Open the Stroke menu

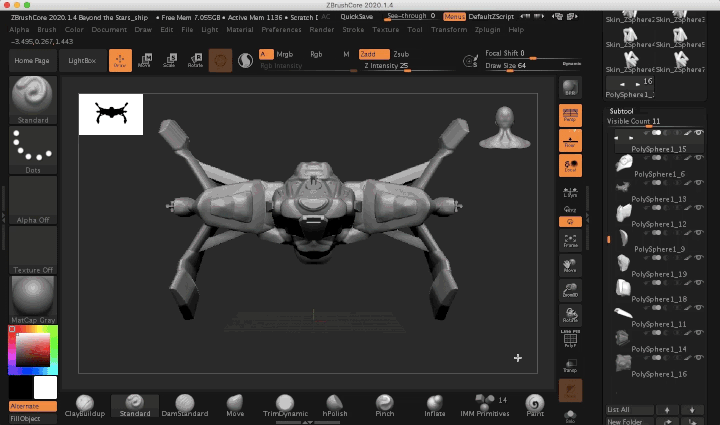(353, 30)
